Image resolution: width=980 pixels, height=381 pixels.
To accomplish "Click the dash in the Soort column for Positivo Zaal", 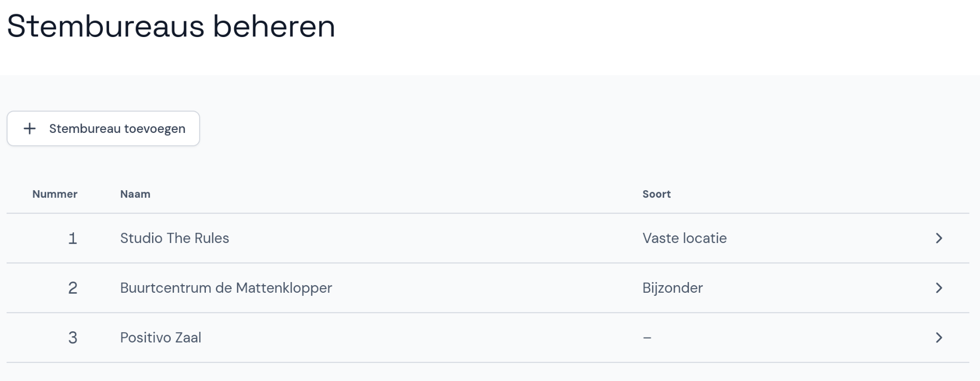I will 647,337.
